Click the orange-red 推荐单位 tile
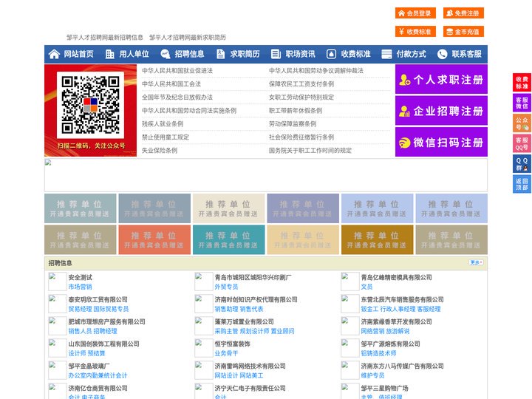This screenshot has width=532, height=399. pyautogui.click(x=154, y=239)
